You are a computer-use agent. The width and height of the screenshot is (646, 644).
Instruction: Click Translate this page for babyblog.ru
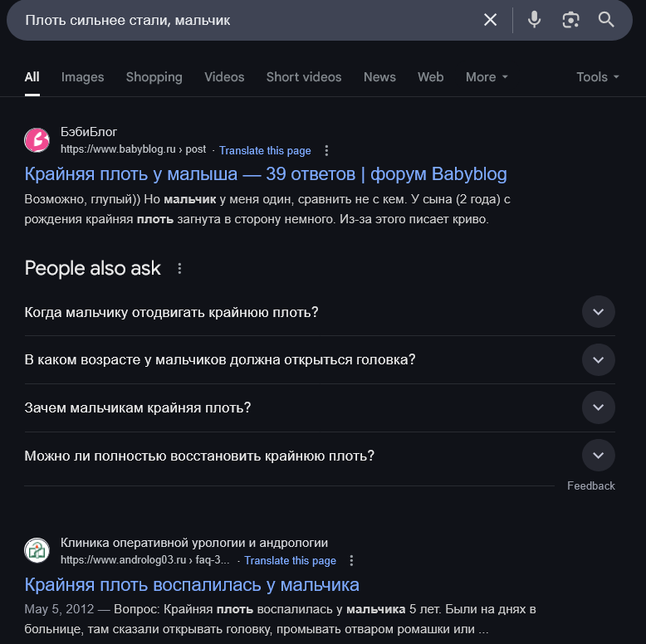[265, 151]
